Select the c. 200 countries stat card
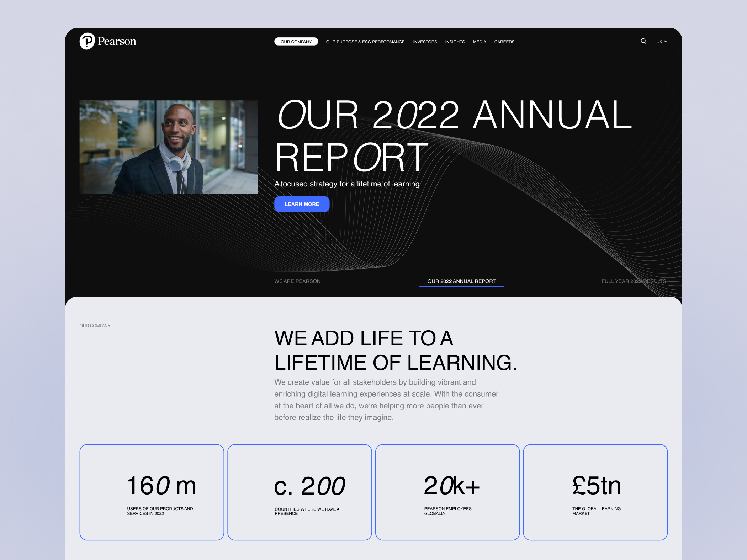The height and width of the screenshot is (560, 747). (300, 492)
